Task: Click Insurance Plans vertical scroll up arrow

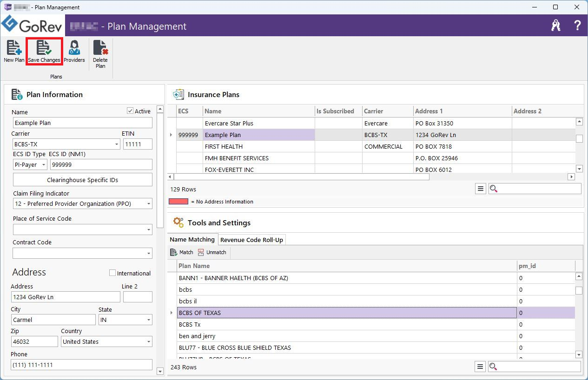Action: [579, 122]
